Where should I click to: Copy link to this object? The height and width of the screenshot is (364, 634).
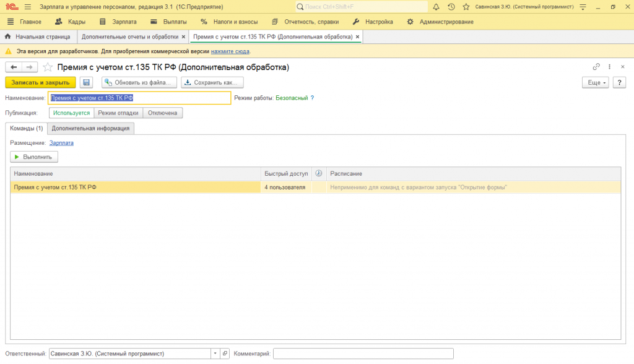[x=596, y=67]
